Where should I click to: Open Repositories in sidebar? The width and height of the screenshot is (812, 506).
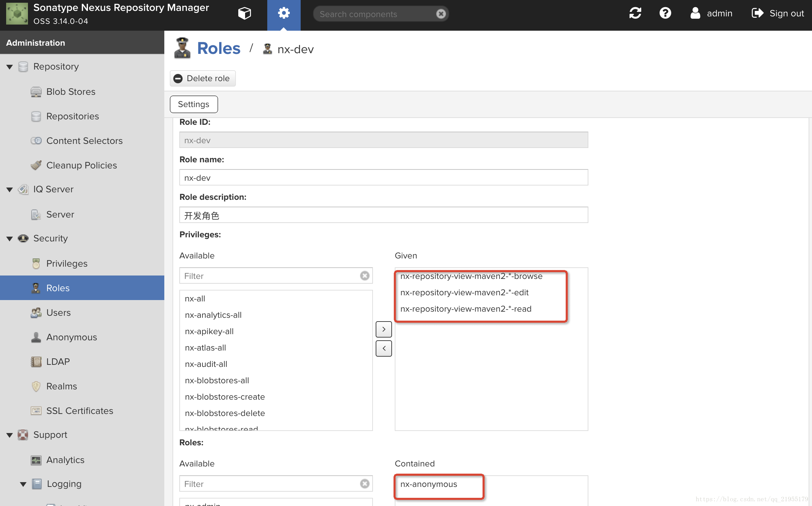pyautogui.click(x=73, y=116)
